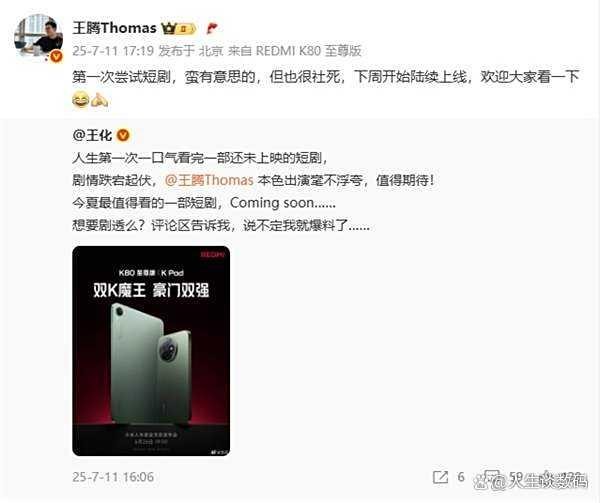Viewport: 600px width, 503px height.
Task: Click the red icon beside the crown badge
Action: (212, 28)
